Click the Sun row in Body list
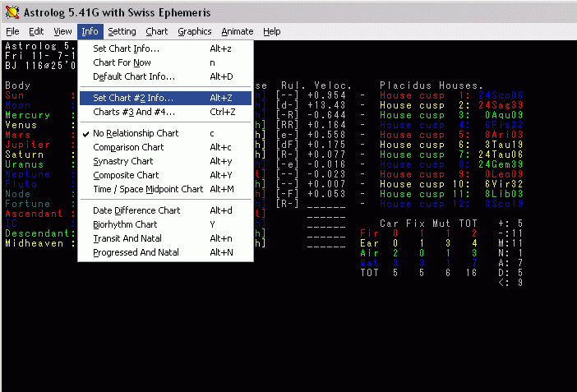577x392 pixels. click(x=15, y=95)
